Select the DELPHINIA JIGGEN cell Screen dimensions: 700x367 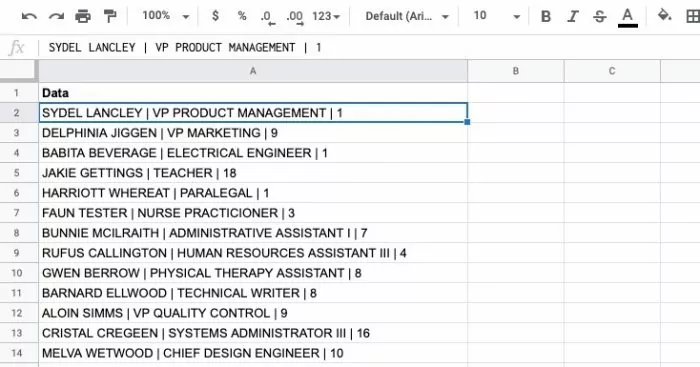coord(253,133)
